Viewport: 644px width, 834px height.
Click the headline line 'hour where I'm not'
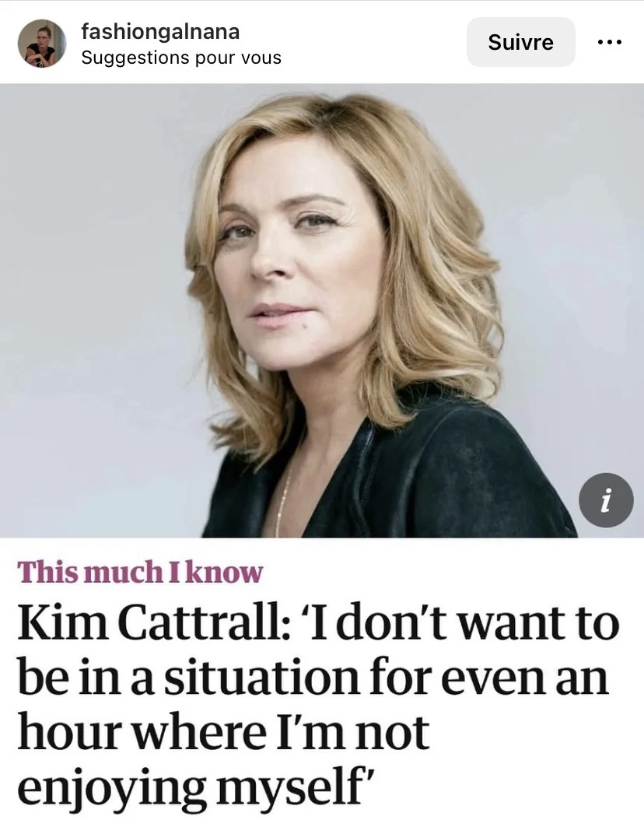tap(223, 732)
